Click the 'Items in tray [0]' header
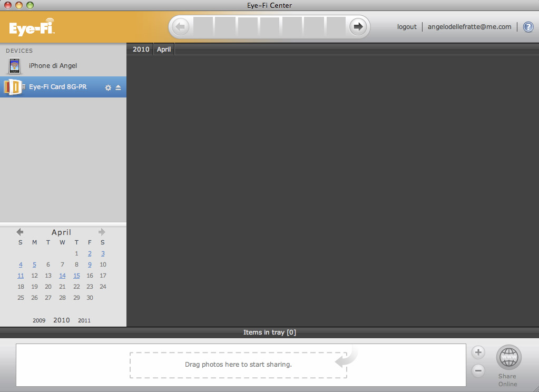The height and width of the screenshot is (392, 539). pos(270,332)
